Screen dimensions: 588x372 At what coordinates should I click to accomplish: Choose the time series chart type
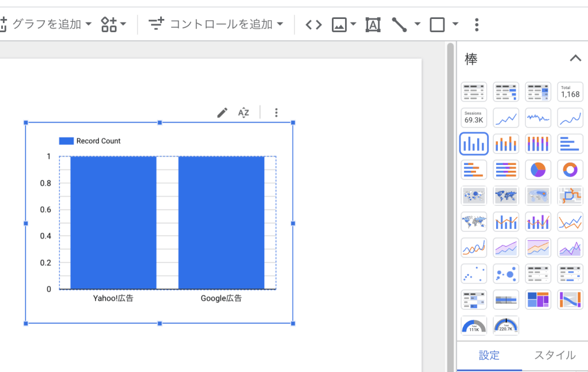pos(506,117)
